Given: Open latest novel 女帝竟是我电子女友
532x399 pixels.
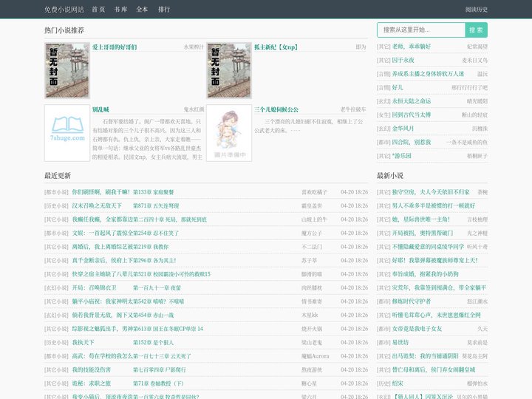Looking at the screenshot, I should pyautogui.click(x=417, y=329).
